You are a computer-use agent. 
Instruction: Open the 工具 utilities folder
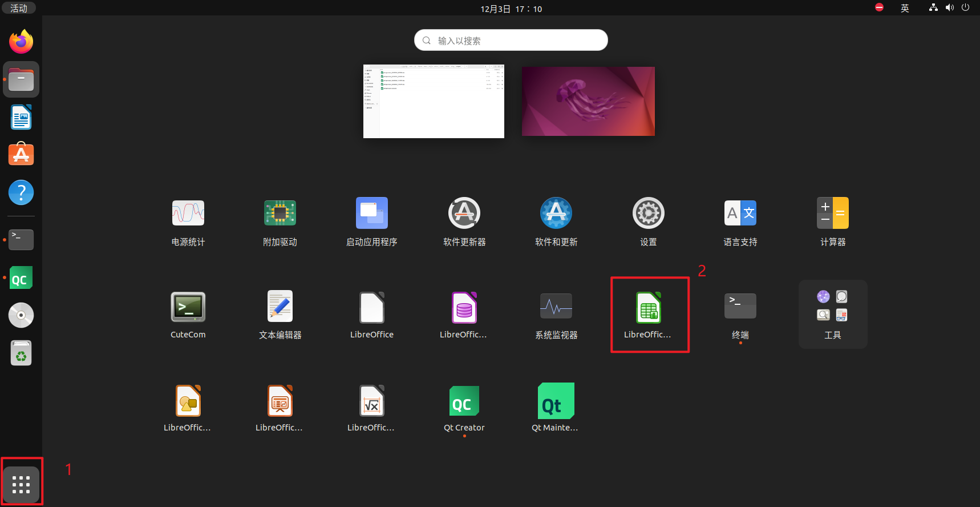[833, 314]
